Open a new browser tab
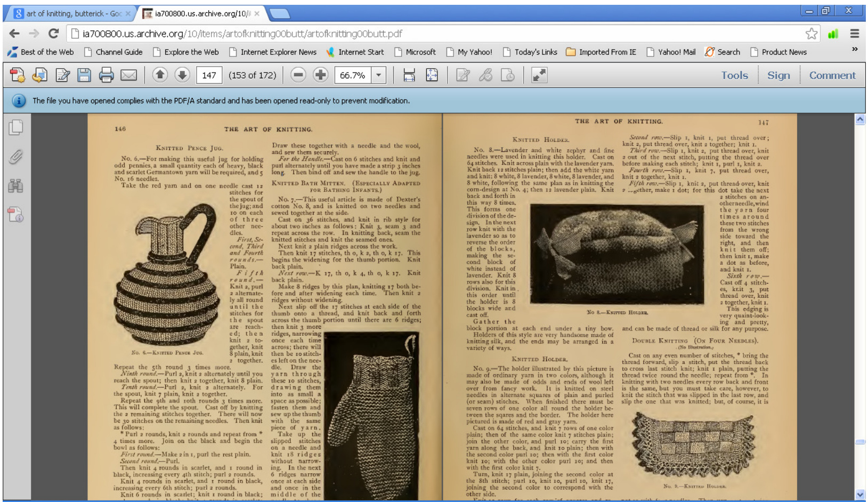Screen dimensions: 868x502 click(280, 13)
